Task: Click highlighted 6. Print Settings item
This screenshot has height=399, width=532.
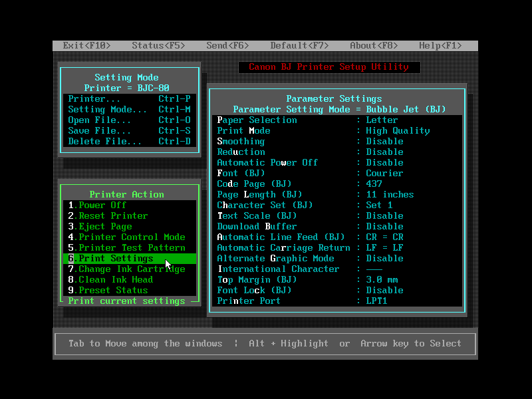Action: coord(130,258)
